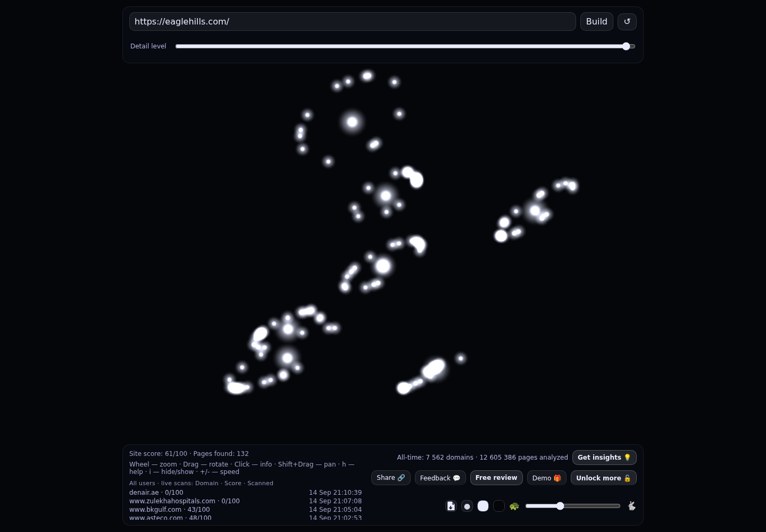Screen dimensions: 766x532
Task: Open the Feedback button
Action: (x=440, y=478)
